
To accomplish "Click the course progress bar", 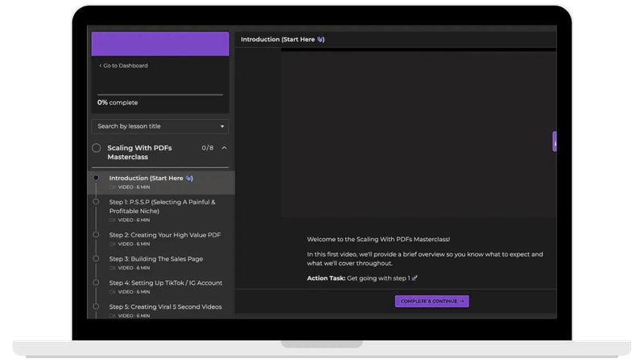I will coord(160,95).
